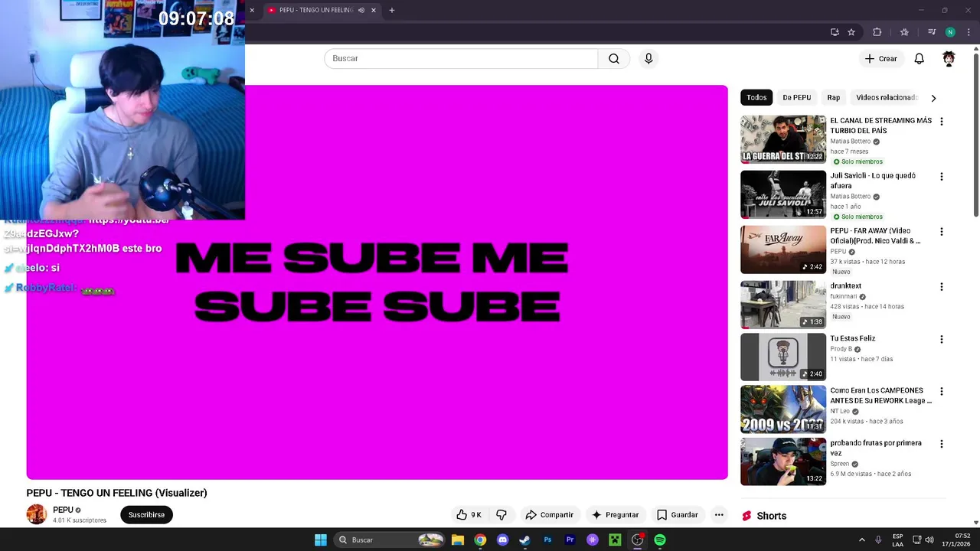Open Windows Start menu
The image size is (980, 551).
(321, 540)
